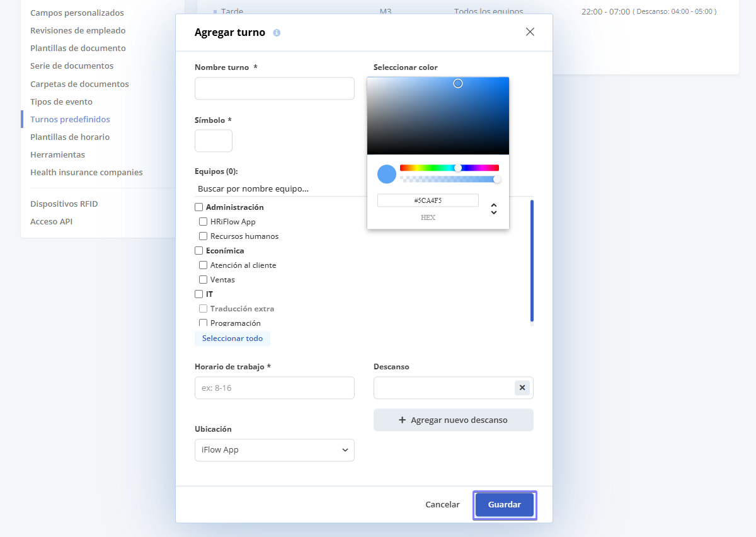Click the Guardar button
This screenshot has height=537, width=756.
505,505
